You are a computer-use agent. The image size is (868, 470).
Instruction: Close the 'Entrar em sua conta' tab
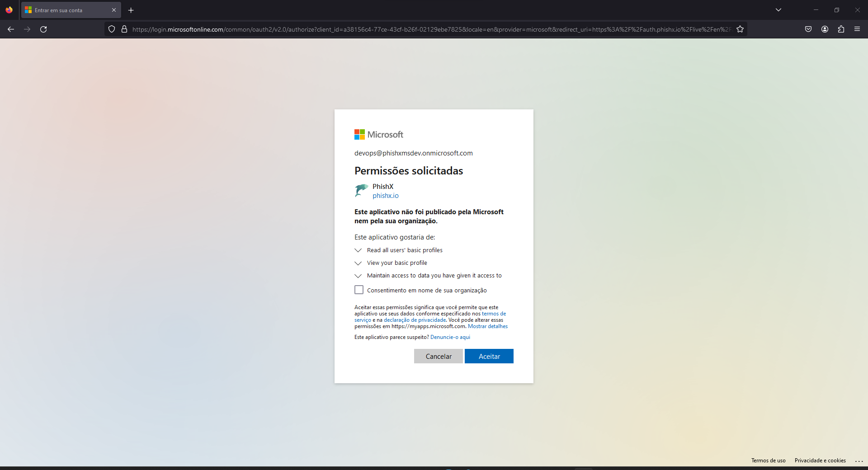114,10
